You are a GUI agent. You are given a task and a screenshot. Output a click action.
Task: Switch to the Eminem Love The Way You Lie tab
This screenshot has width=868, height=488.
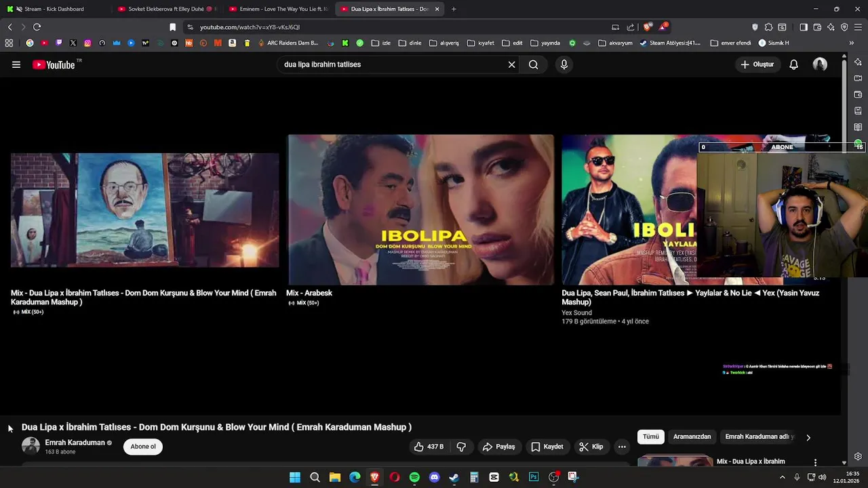click(x=278, y=9)
